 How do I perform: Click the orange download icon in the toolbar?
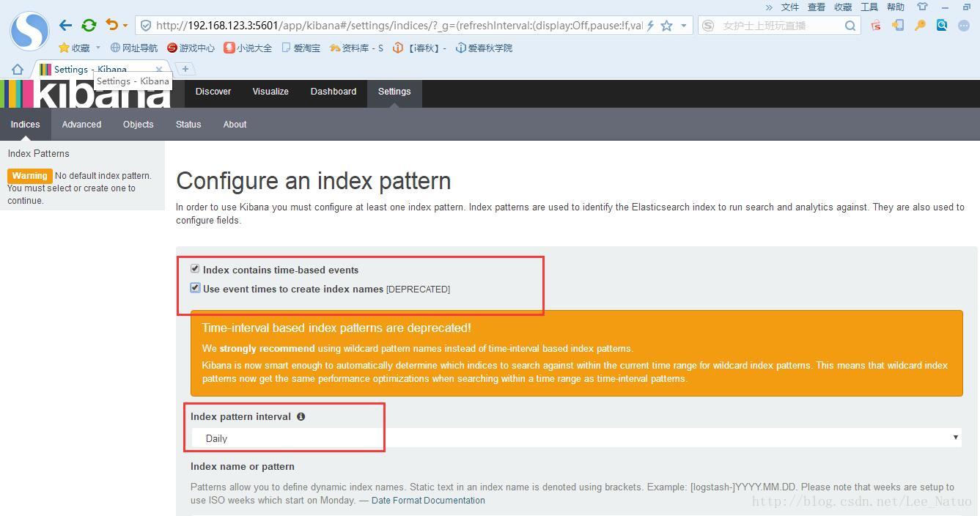898,25
